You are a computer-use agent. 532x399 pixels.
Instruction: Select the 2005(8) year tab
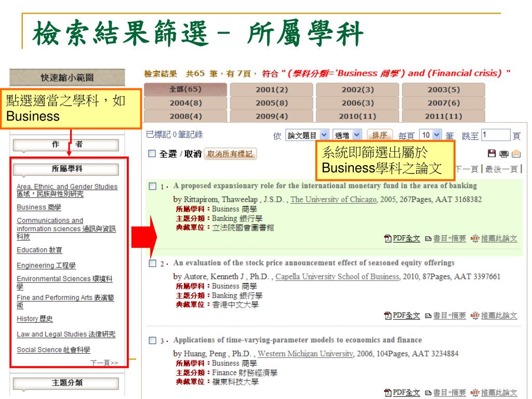click(x=271, y=103)
